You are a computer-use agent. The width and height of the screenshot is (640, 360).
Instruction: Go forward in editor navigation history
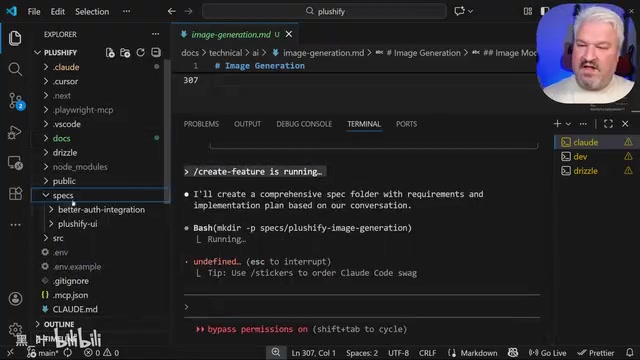click(x=188, y=11)
